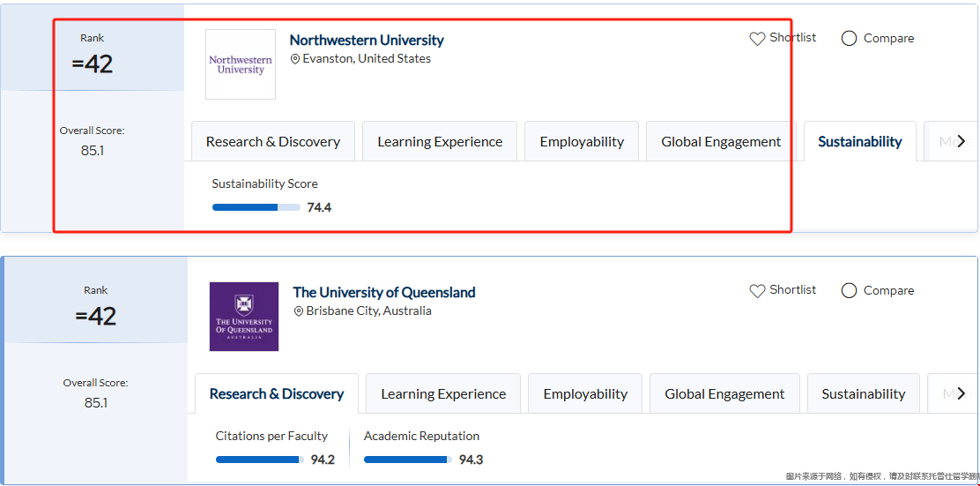This screenshot has width=980, height=486.
Task: Click the University of Queensland logo
Action: tap(244, 317)
